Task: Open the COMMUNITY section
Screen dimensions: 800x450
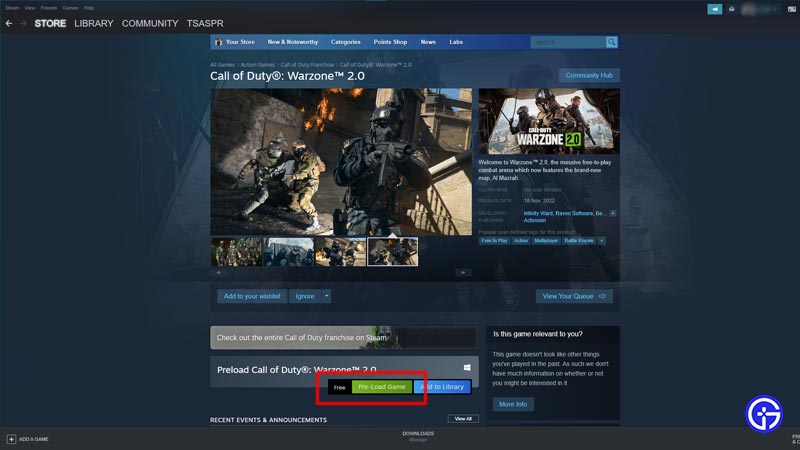Action: point(150,23)
